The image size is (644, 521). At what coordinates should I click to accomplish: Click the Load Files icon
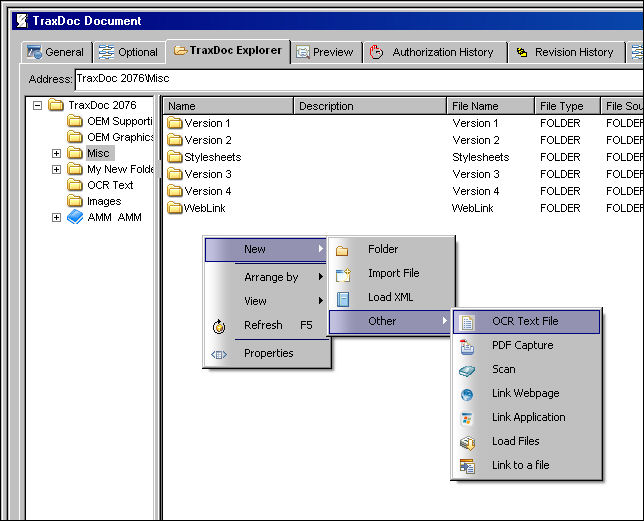click(467, 443)
